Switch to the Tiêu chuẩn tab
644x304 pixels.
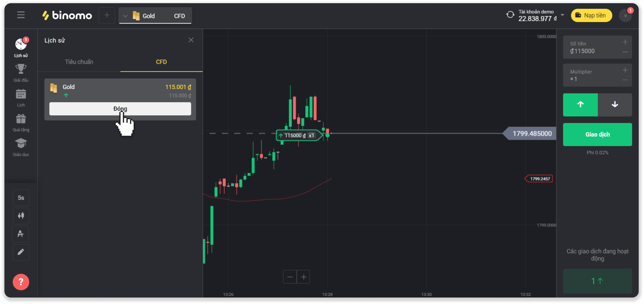[x=79, y=62]
